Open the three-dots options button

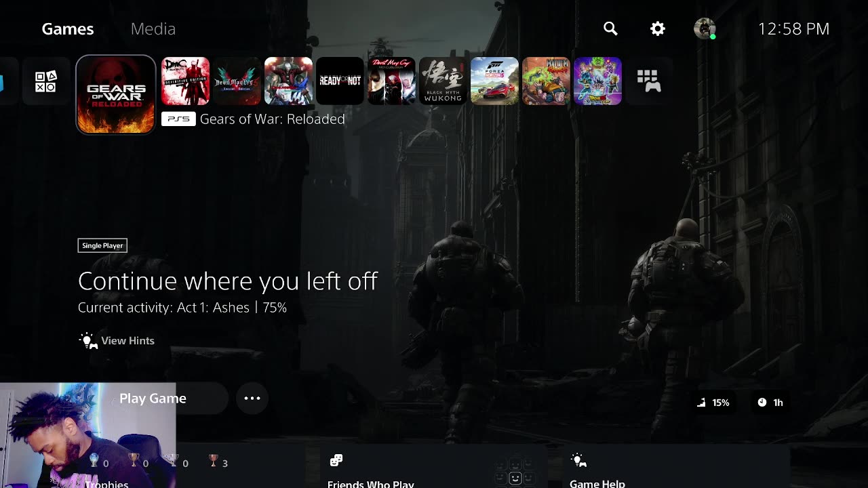[252, 399]
